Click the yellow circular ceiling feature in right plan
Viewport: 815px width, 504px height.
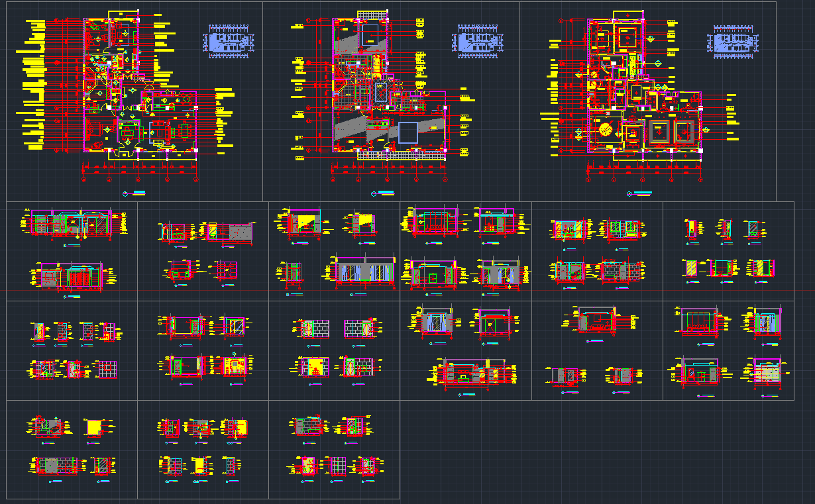point(606,130)
